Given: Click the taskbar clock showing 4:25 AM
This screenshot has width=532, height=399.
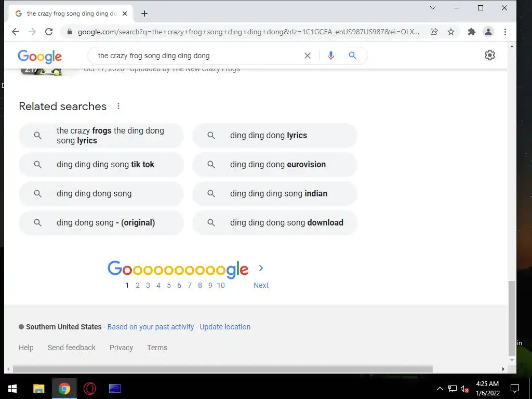Looking at the screenshot, I should [x=487, y=389].
